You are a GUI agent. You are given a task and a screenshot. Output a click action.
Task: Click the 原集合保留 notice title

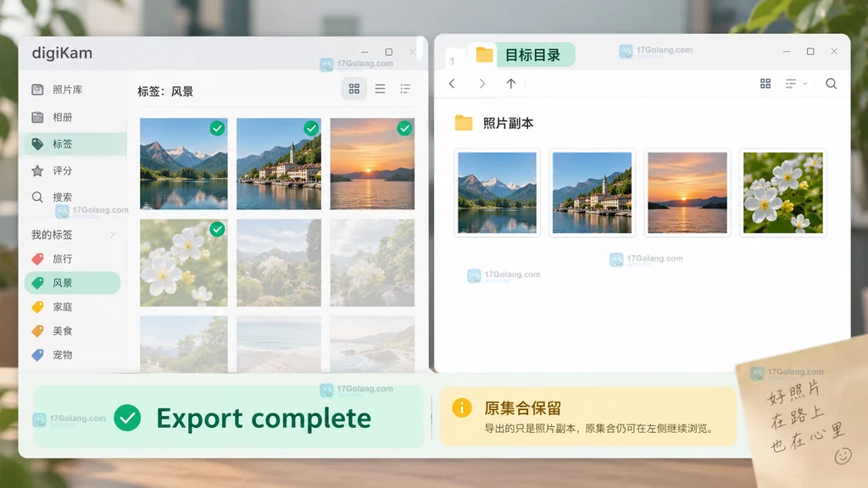(x=522, y=408)
